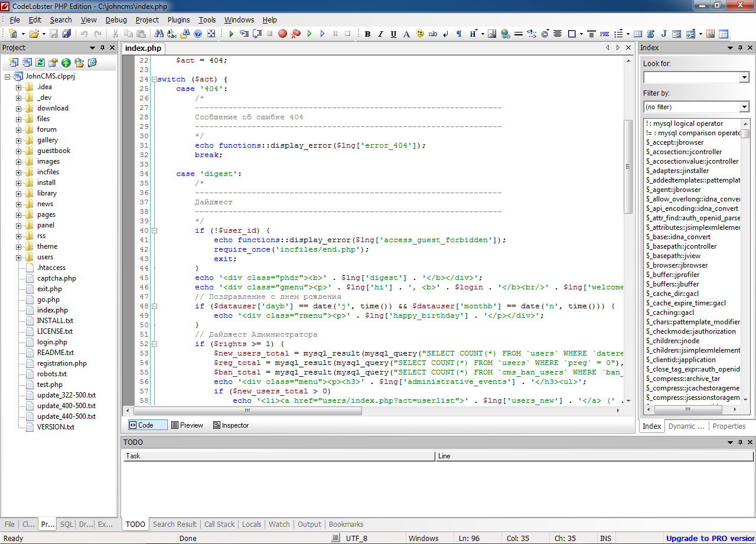Refresh the project with green arrows icon
Viewport: 756px width, 544px height.
point(40,63)
